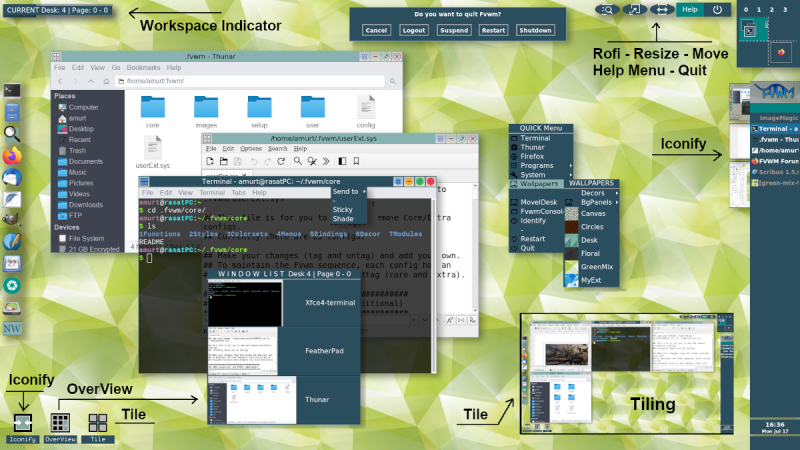The height and width of the screenshot is (450, 800).
Task: Open the calendar icon in left dock
Action: [x=12, y=263]
